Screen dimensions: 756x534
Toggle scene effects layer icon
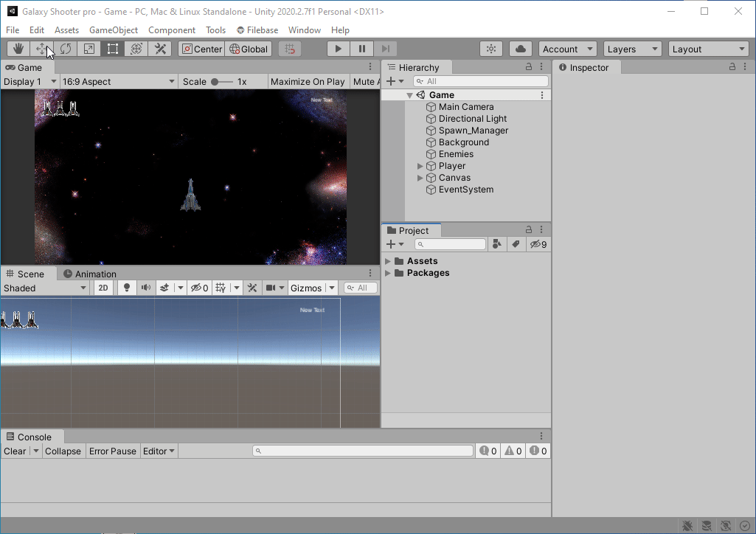tap(164, 288)
